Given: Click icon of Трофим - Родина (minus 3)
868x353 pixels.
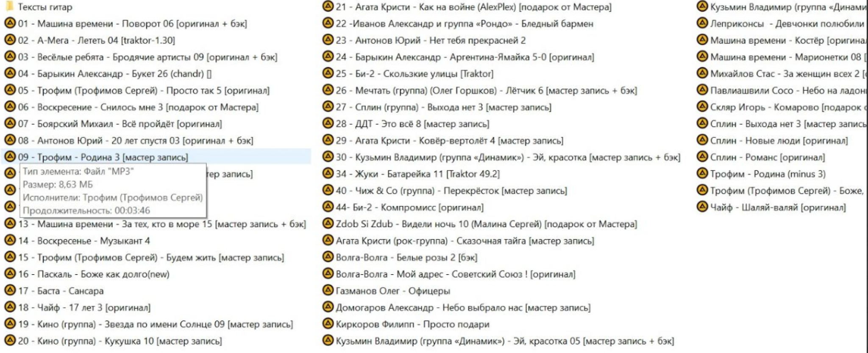Looking at the screenshot, I should tap(702, 173).
